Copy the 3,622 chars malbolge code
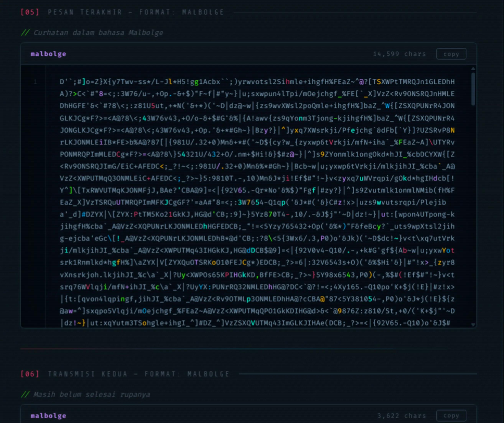The width and height of the screenshot is (504, 423). pyautogui.click(x=451, y=416)
